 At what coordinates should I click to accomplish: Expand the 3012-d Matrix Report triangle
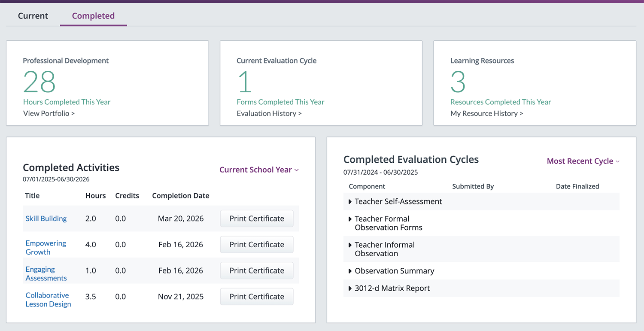point(350,288)
